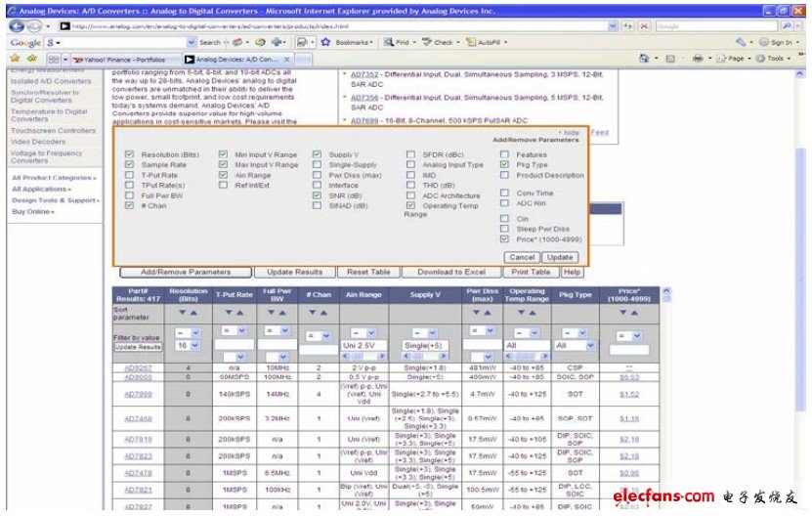Click the address bar search magnifier icon
Viewport: 812px width, 516px height.
787,26
